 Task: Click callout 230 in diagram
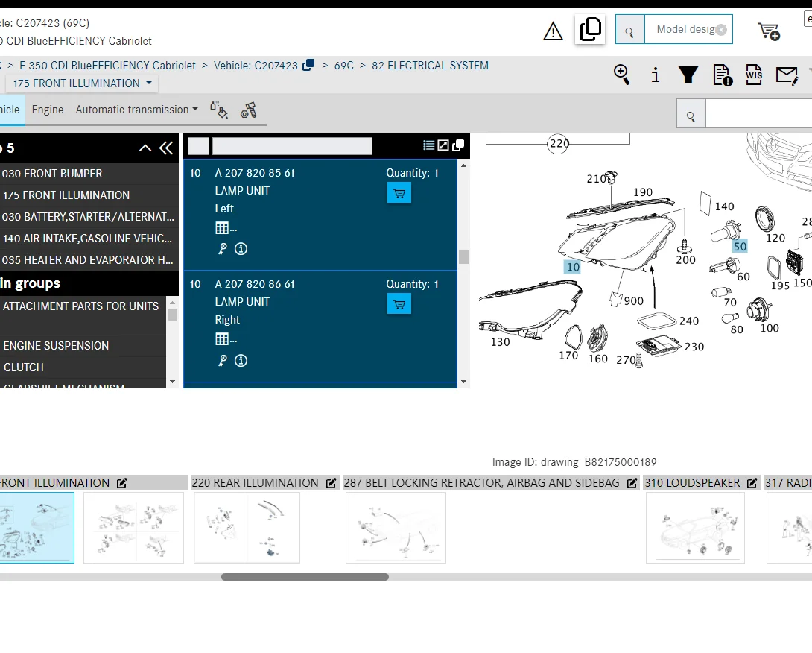[x=694, y=347]
